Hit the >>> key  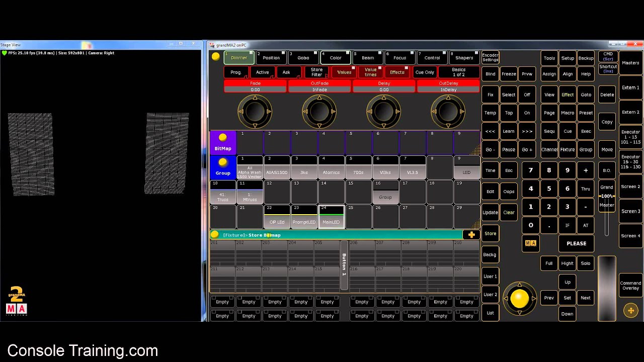527,131
